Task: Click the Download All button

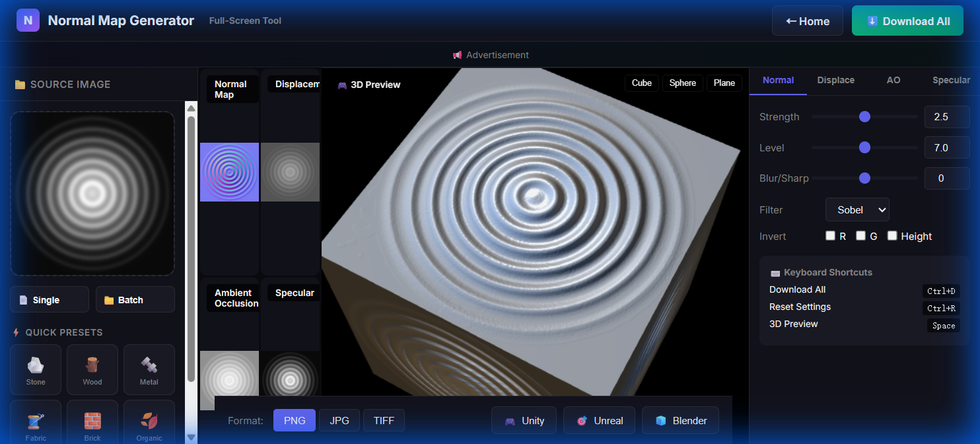Action: tap(907, 20)
